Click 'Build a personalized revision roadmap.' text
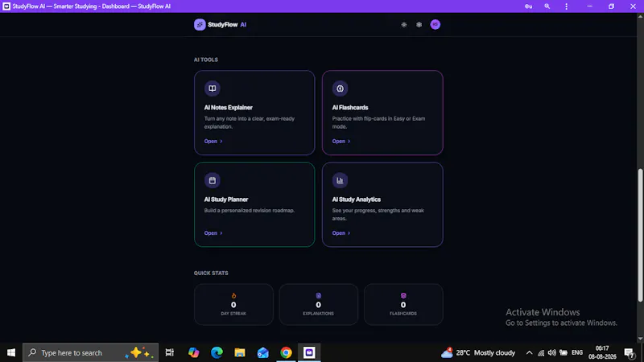Image resolution: width=644 pixels, height=362 pixels. click(250, 211)
